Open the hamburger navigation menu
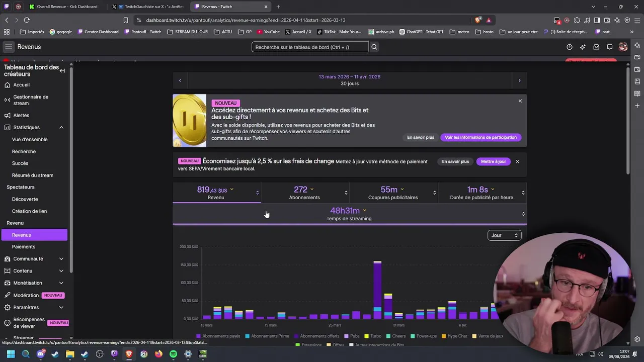644x362 pixels. coord(9,47)
